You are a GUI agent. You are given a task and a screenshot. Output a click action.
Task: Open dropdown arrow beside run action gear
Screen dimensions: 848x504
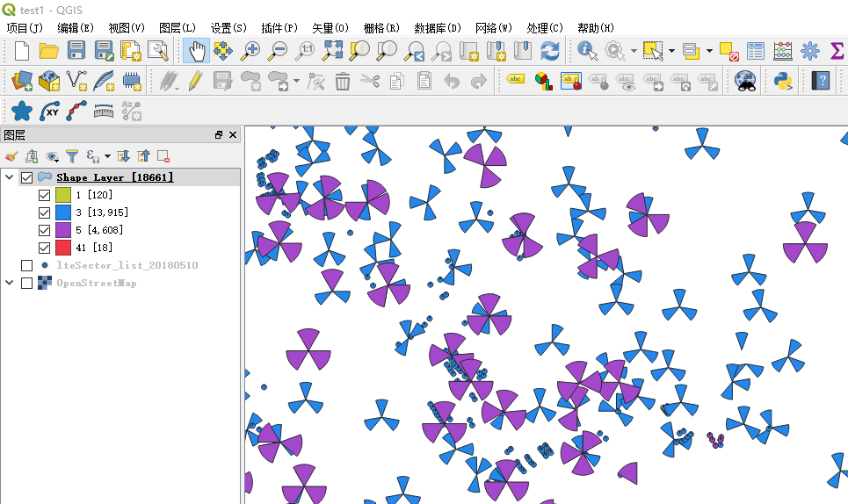point(634,51)
